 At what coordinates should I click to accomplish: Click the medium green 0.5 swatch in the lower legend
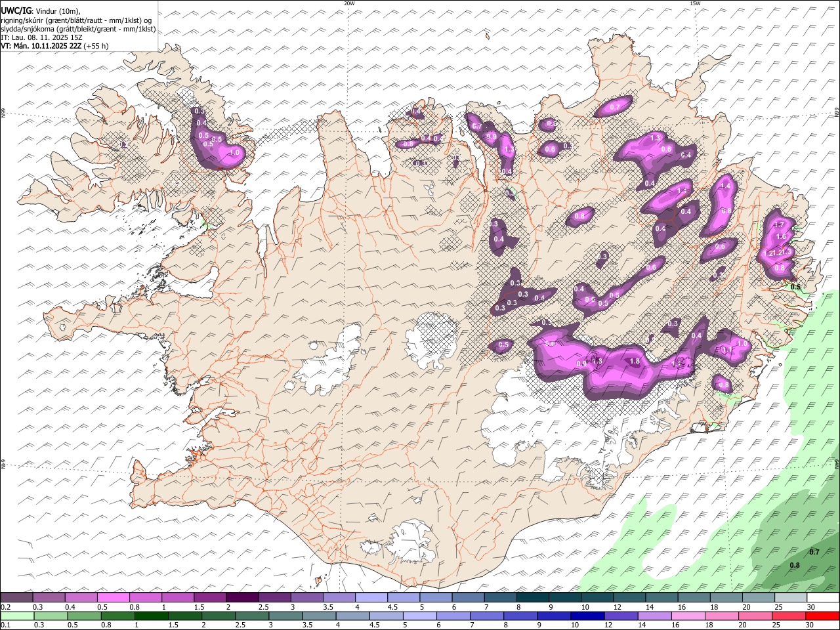[x=84, y=616]
